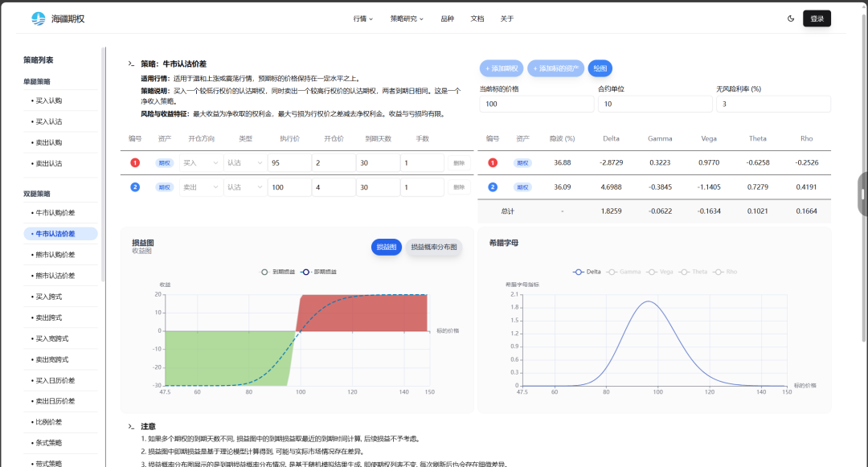Click the blue number 2 badge in positions table
This screenshot has height=467, width=868.
click(x=135, y=187)
